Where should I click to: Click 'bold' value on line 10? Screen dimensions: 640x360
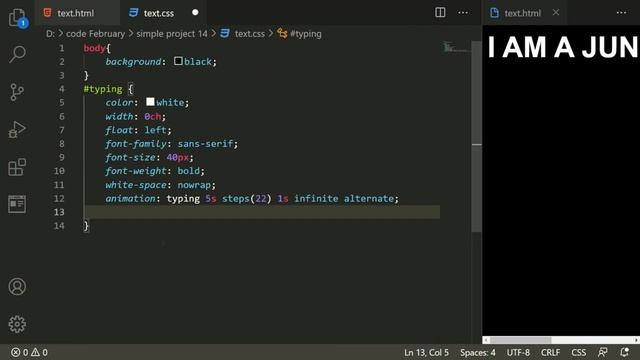coord(189,171)
